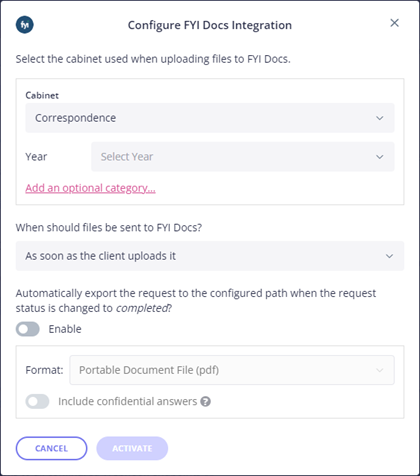Screen dimensions: 420x476
Task: Open the Select Year dropdown
Action: click(243, 157)
